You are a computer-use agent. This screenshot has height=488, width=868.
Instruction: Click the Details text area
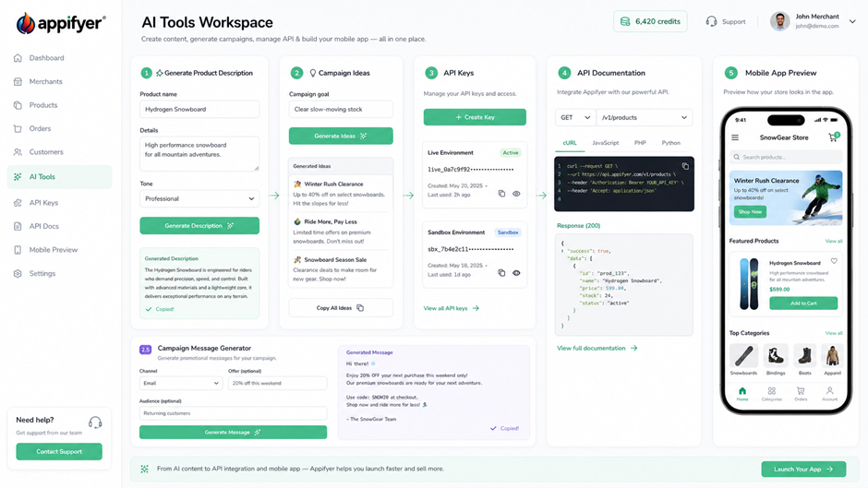[199, 153]
